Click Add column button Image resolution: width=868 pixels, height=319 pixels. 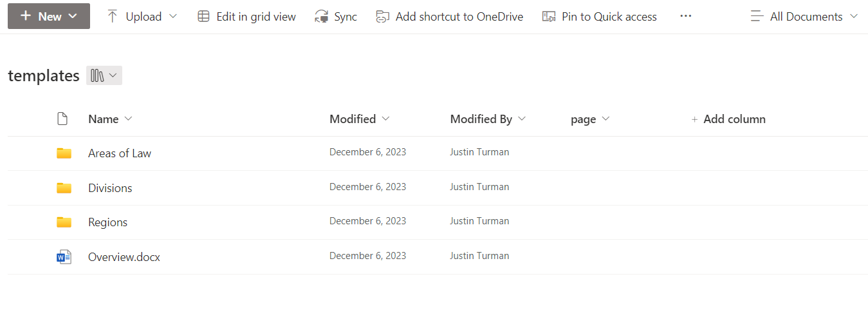[x=728, y=119]
